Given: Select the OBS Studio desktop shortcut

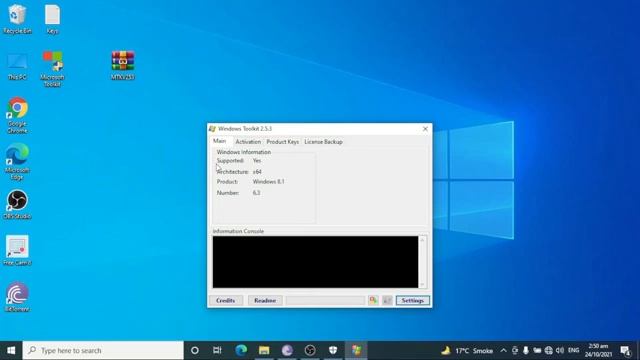Looking at the screenshot, I should (17, 204).
